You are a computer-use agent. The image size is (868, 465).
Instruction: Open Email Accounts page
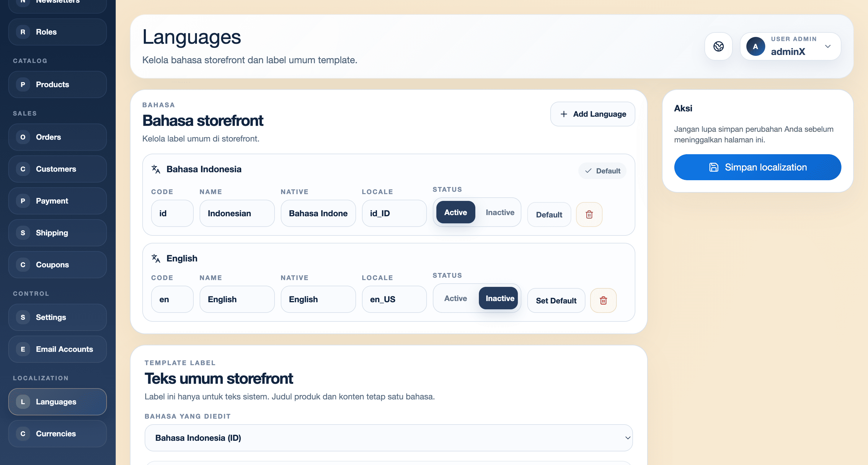58,349
